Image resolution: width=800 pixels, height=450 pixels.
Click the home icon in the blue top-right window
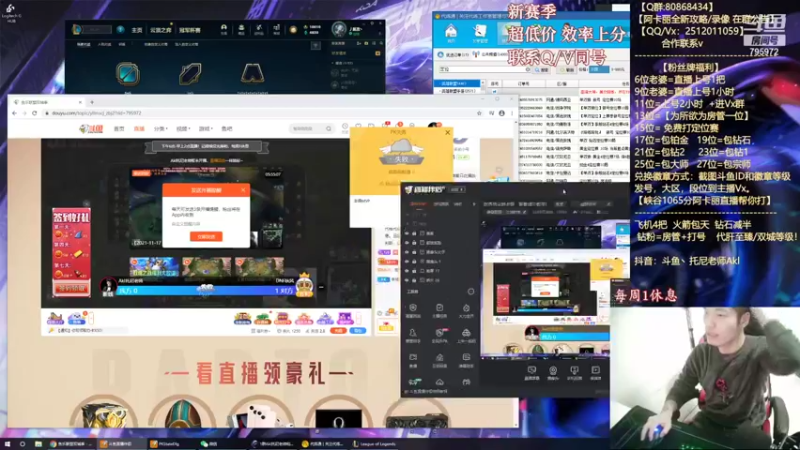451,31
